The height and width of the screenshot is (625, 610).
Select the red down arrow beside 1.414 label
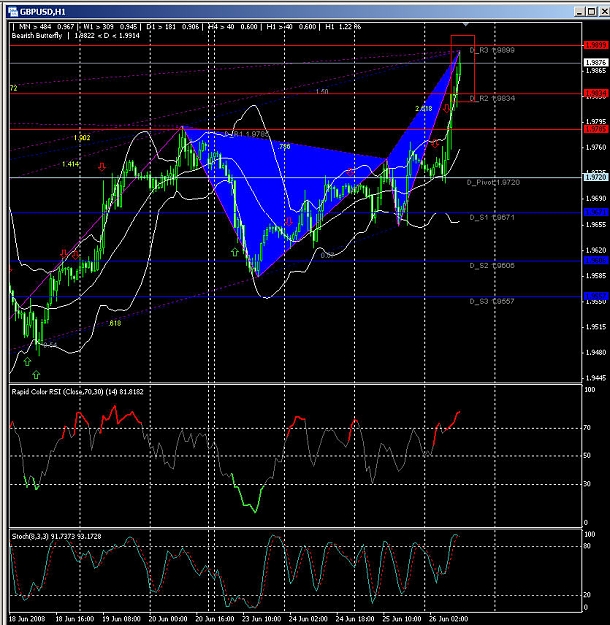102,167
